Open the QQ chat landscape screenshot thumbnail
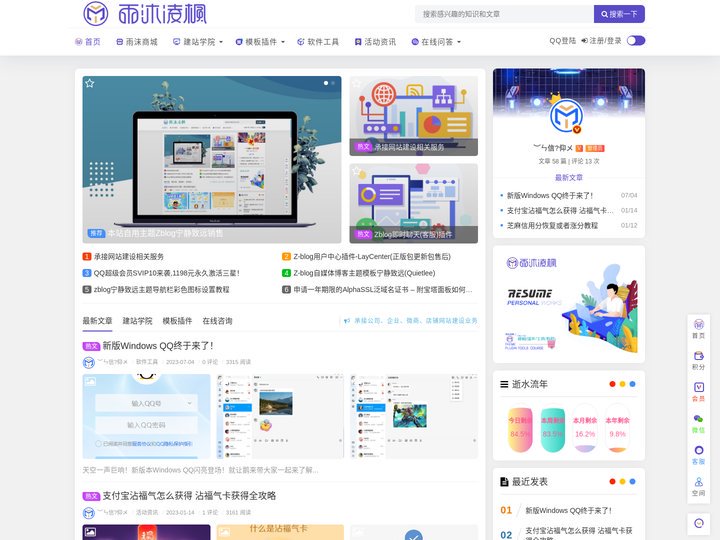Image resolution: width=720 pixels, height=540 pixels. tap(280, 416)
